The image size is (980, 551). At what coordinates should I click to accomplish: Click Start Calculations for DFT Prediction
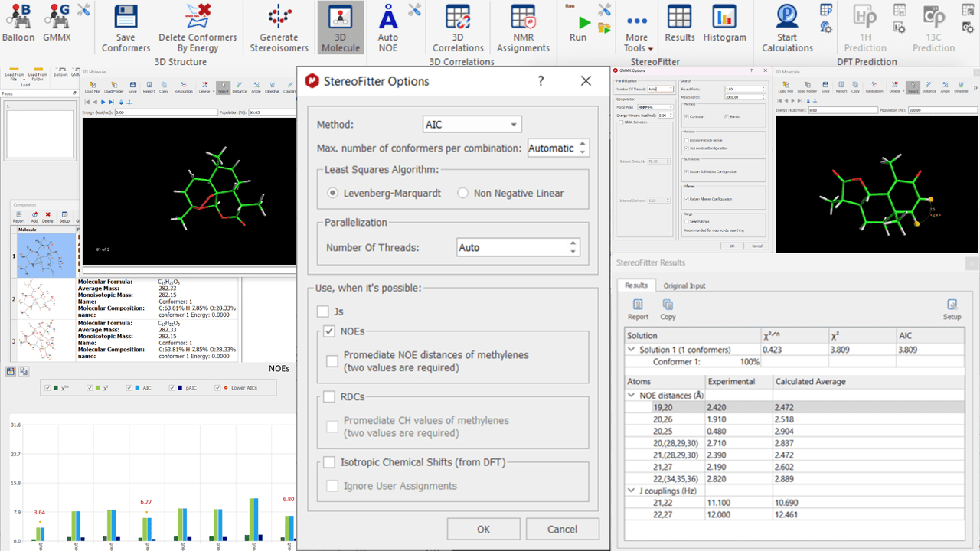(x=787, y=28)
